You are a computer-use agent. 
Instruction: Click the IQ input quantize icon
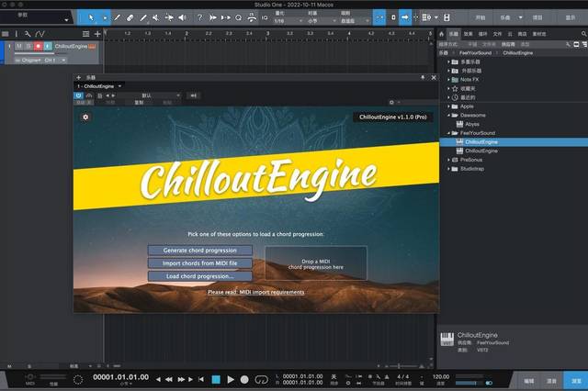265,17
